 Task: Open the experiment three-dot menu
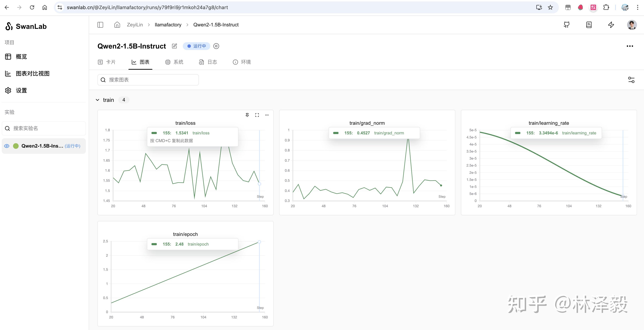(630, 46)
